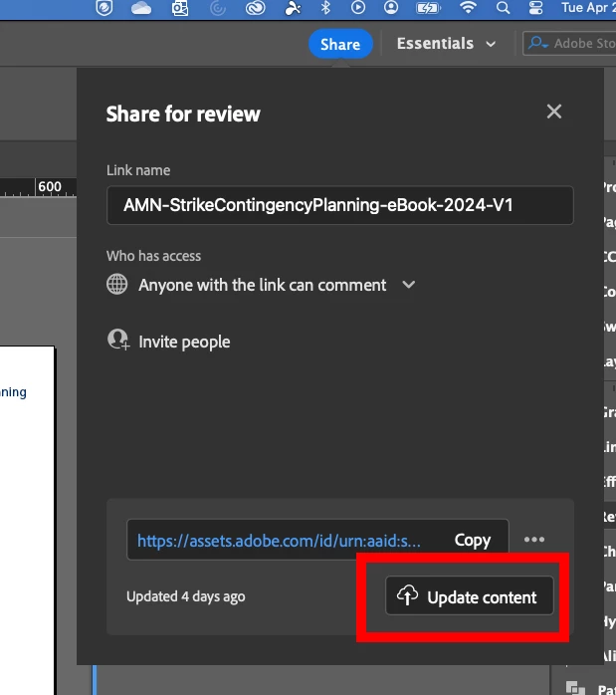Image resolution: width=616 pixels, height=695 pixels.
Task: Open Control Center in menu bar
Action: [535, 8]
